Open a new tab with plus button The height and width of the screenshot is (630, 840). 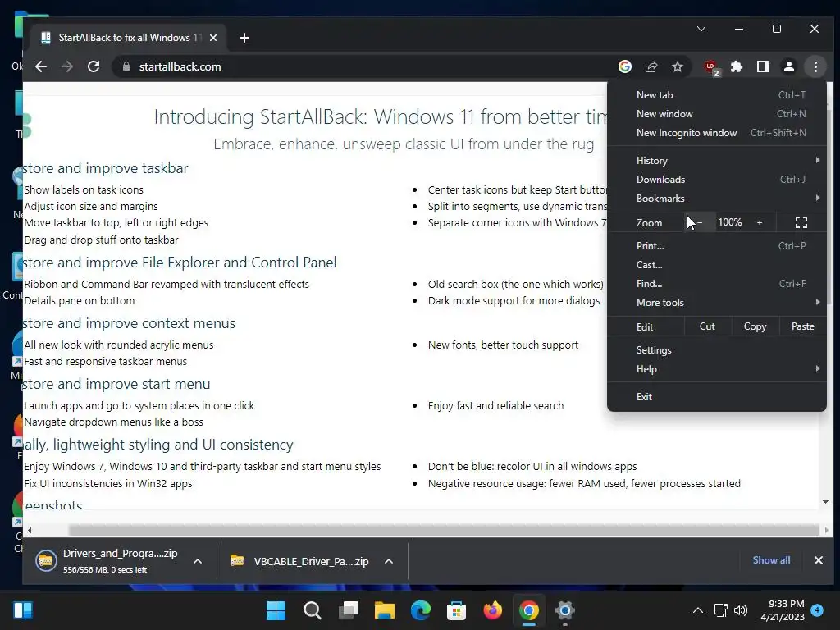244,38
